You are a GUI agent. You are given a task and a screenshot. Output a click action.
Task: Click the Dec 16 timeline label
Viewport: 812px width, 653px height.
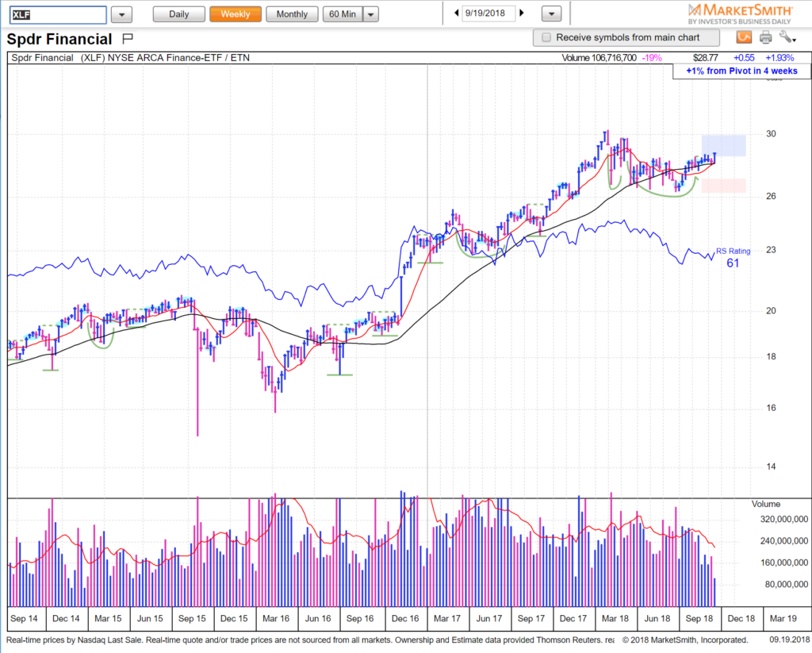[405, 618]
